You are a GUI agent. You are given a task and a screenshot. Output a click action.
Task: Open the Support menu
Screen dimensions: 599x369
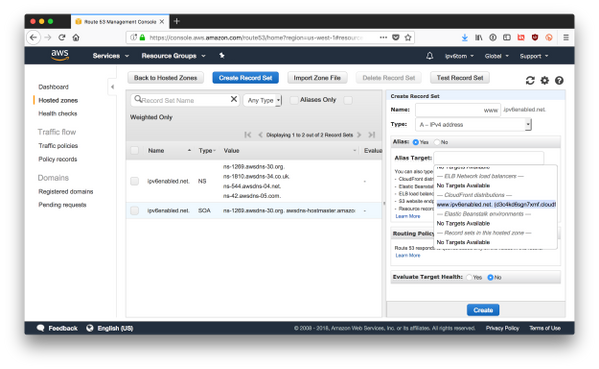coord(534,56)
